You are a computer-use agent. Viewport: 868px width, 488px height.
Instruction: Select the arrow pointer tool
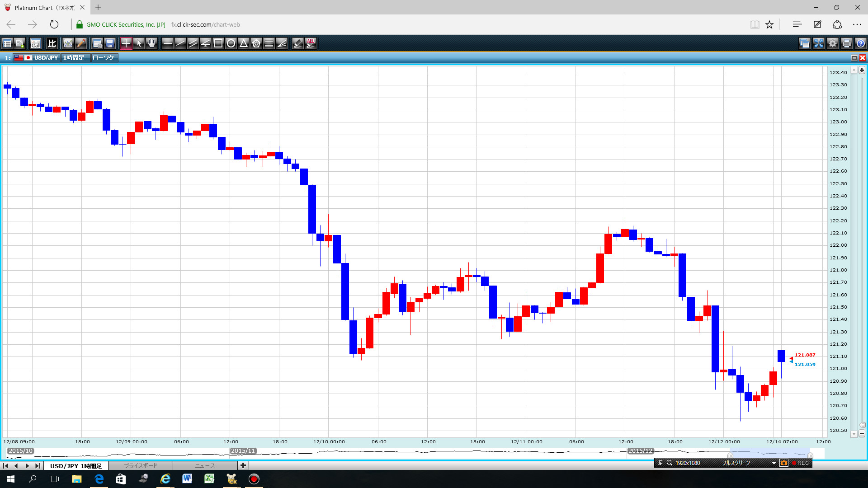[139, 43]
